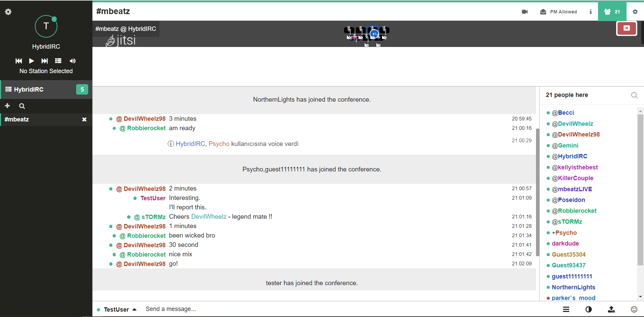Select user NorthernLights in user list

point(574,287)
